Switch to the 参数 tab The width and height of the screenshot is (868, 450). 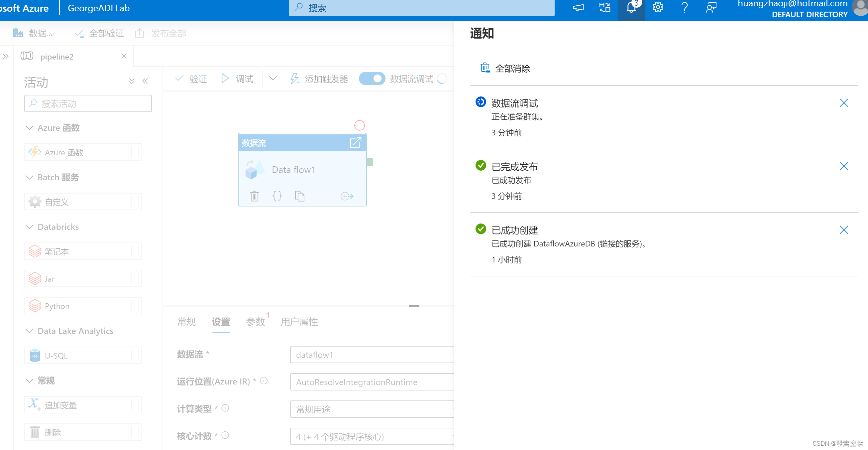255,322
